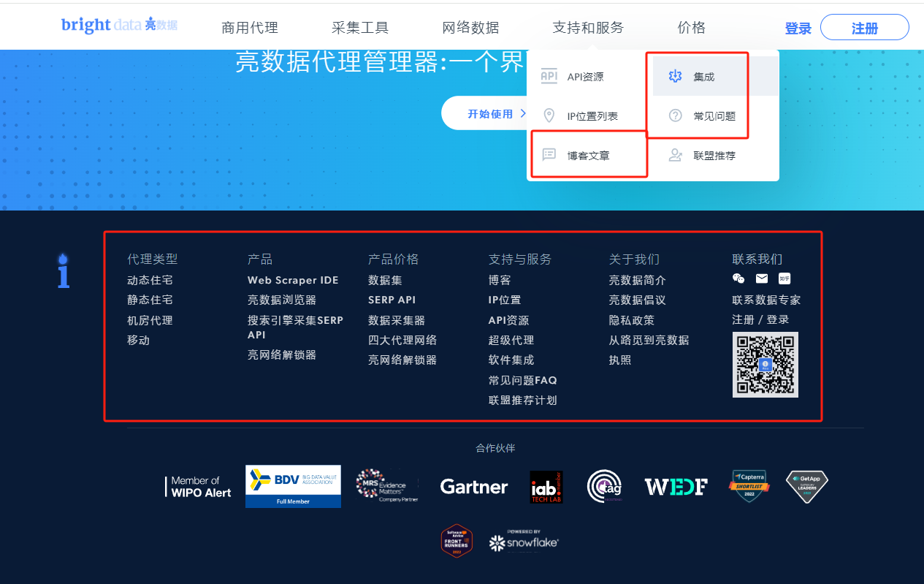The width and height of the screenshot is (924, 584).
Task: Open the 四大代理网络 footer link
Action: tap(402, 340)
